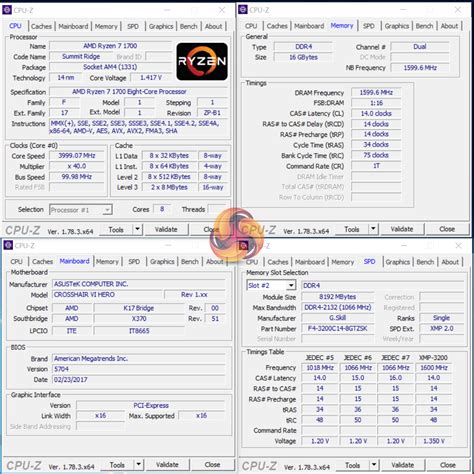Click the Ryzen logo in the CPU window
Image resolution: width=474 pixels, height=474 pixels.
click(202, 62)
